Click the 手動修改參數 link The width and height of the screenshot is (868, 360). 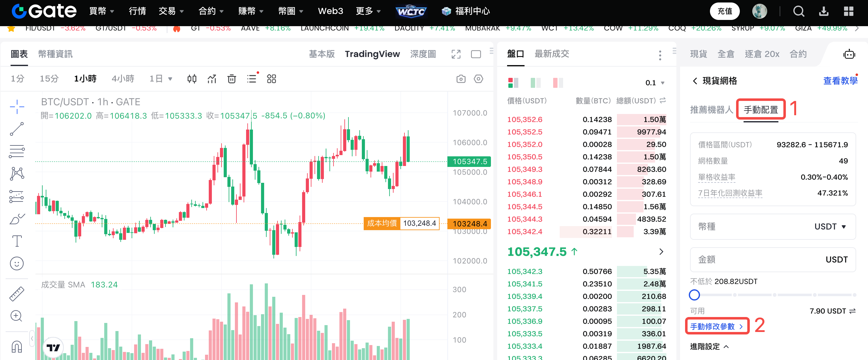tap(716, 326)
